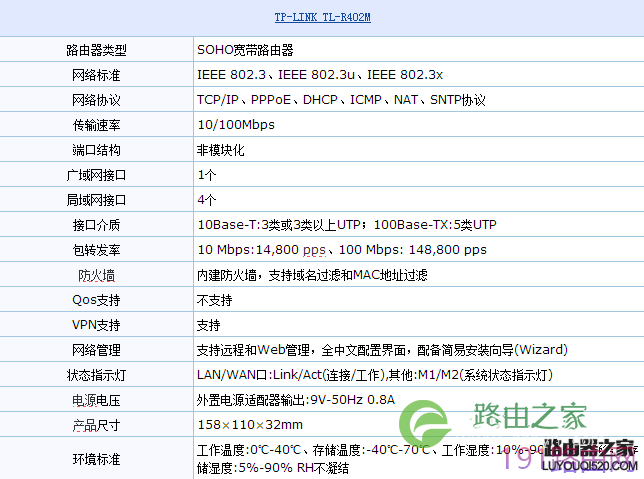The image size is (644, 479).
Task: Click the 支持远程和Web管理 value
Action: click(382, 350)
